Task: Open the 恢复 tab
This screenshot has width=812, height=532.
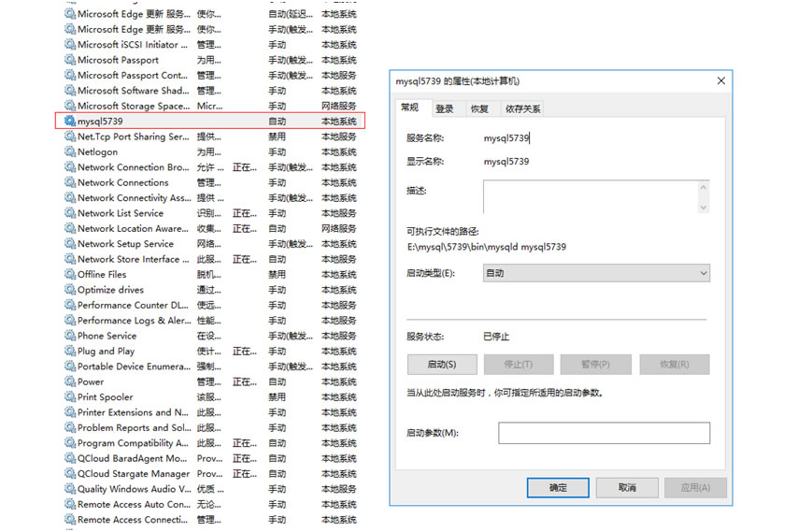Action: [479, 109]
